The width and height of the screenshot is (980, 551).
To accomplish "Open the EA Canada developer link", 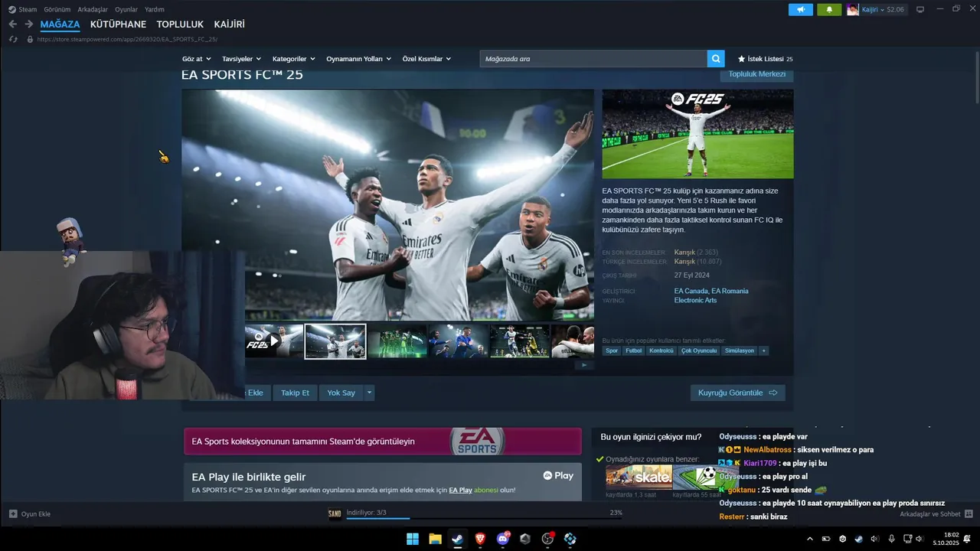I will [691, 291].
